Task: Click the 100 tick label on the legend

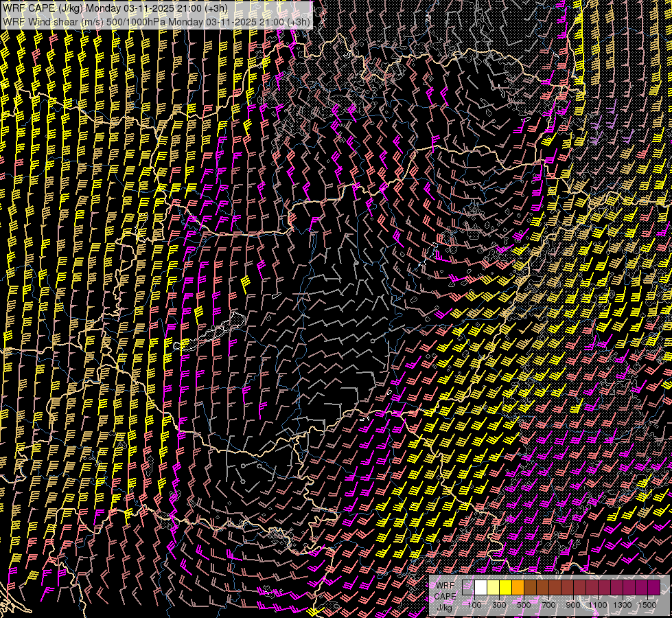Action: [x=474, y=605]
